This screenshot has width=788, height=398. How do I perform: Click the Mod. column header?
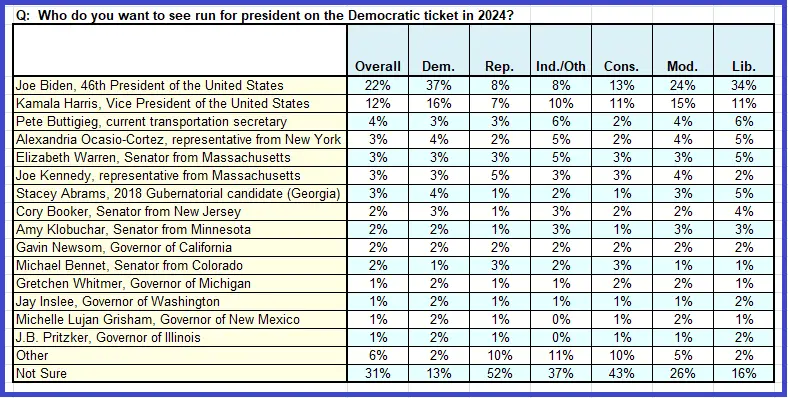[682, 50]
